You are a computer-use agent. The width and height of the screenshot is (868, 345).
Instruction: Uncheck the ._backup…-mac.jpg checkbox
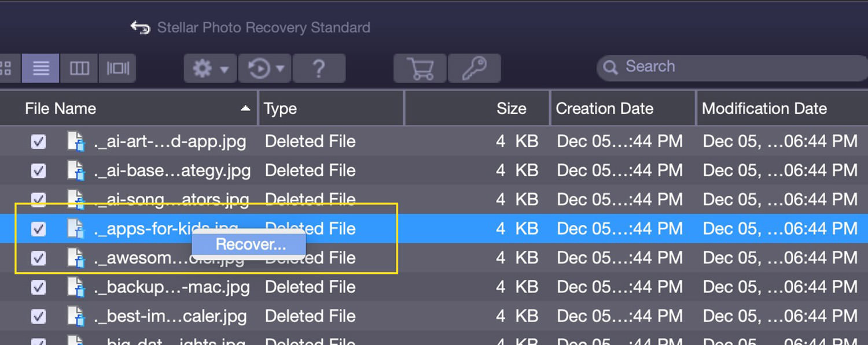(38, 287)
